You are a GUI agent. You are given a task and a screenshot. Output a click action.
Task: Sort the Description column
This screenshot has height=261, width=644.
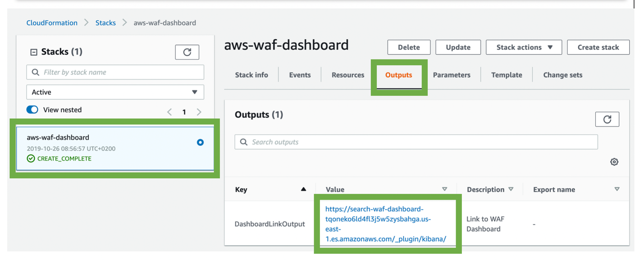pyautogui.click(x=511, y=189)
